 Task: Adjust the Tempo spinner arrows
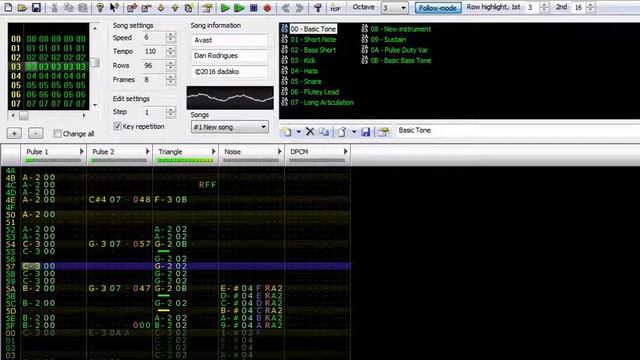tap(171, 51)
